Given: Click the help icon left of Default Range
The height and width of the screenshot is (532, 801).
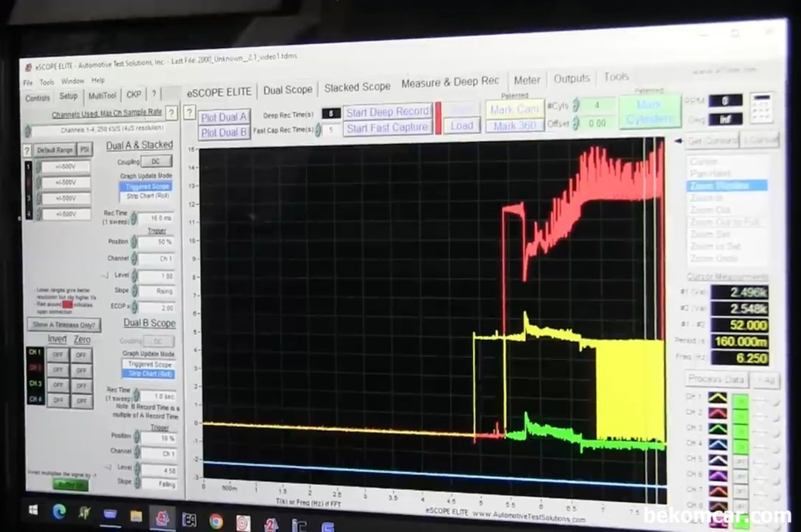Looking at the screenshot, I should (x=27, y=150).
